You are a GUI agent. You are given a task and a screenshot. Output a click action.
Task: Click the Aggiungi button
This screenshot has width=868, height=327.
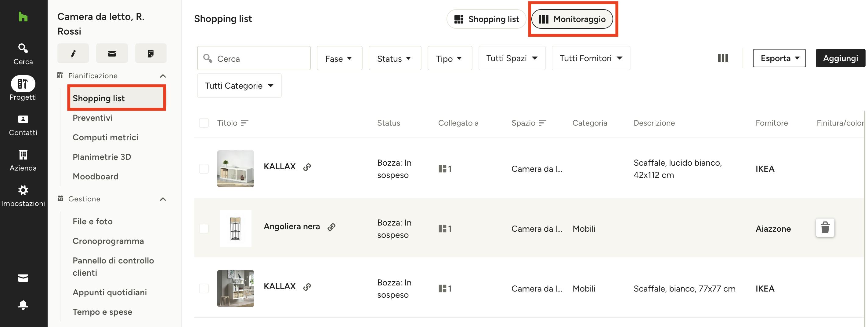[840, 58]
